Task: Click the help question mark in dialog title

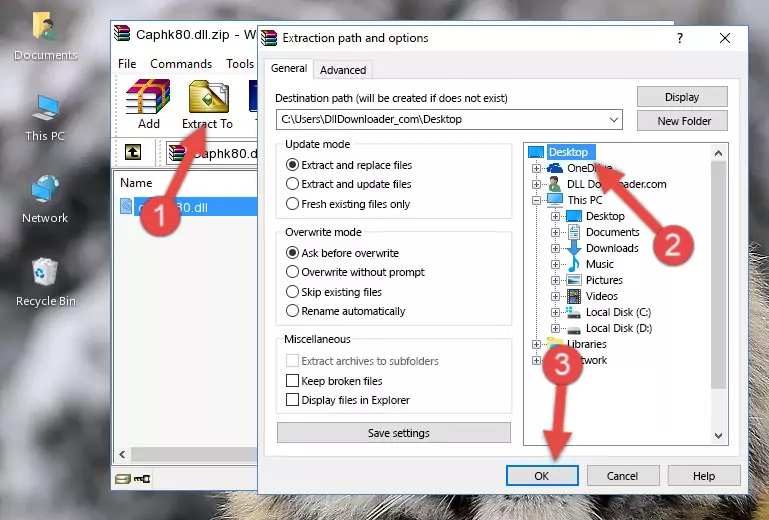Action: [x=680, y=38]
